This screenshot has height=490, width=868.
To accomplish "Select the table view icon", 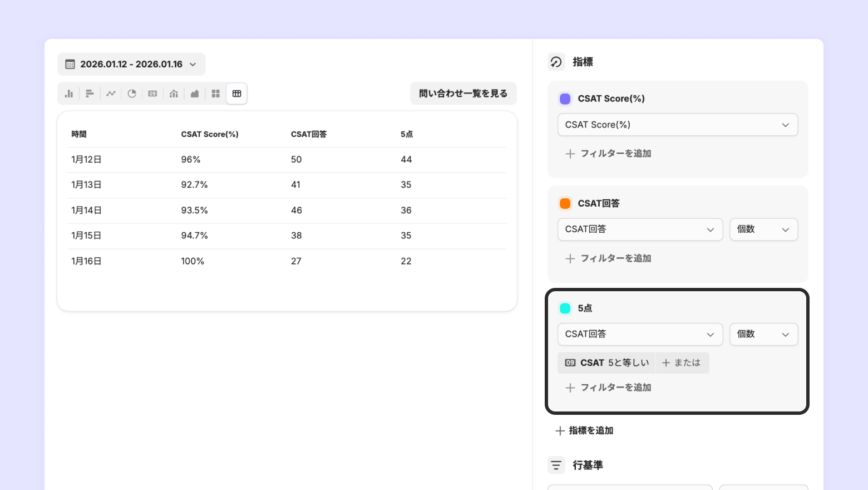I will [x=237, y=94].
